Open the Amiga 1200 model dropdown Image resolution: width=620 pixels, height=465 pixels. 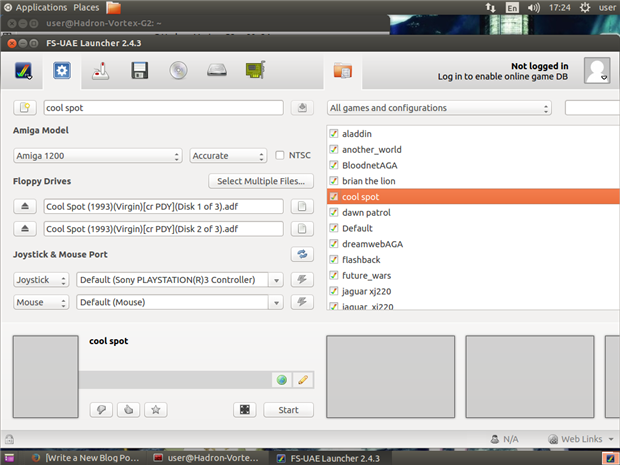click(97, 156)
